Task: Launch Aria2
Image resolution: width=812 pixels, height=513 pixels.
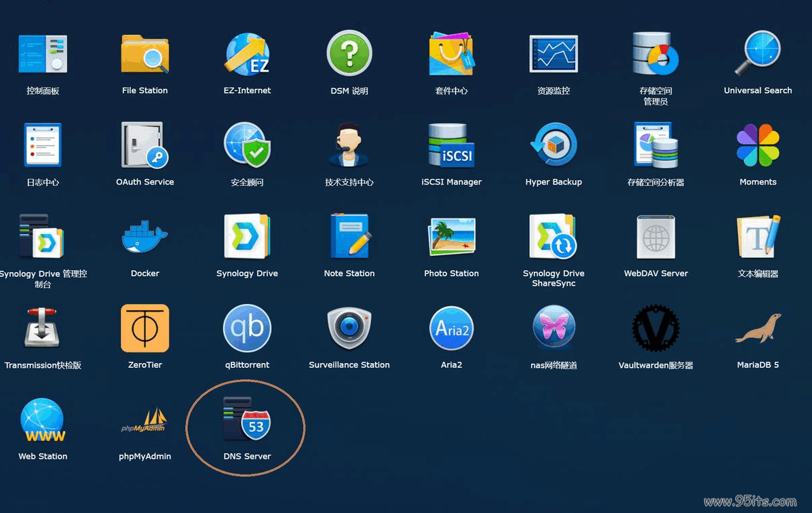Action: click(x=452, y=328)
